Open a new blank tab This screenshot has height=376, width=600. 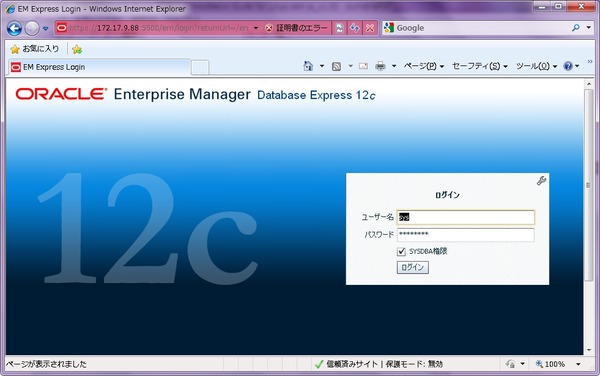tap(200, 67)
